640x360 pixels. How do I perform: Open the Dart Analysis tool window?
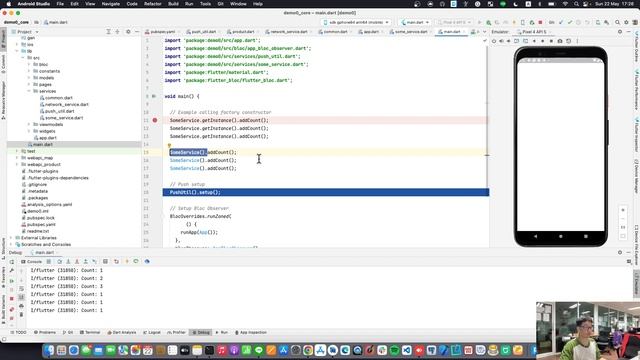point(122,333)
